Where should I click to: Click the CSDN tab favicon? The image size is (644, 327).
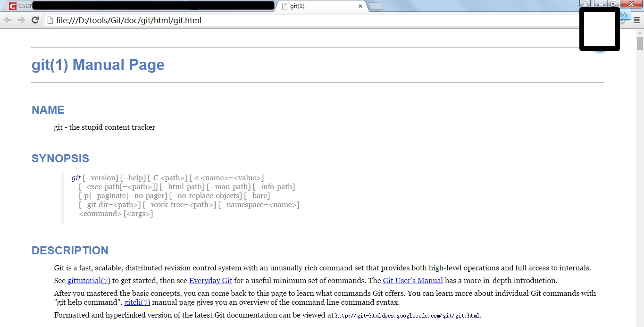13,6
